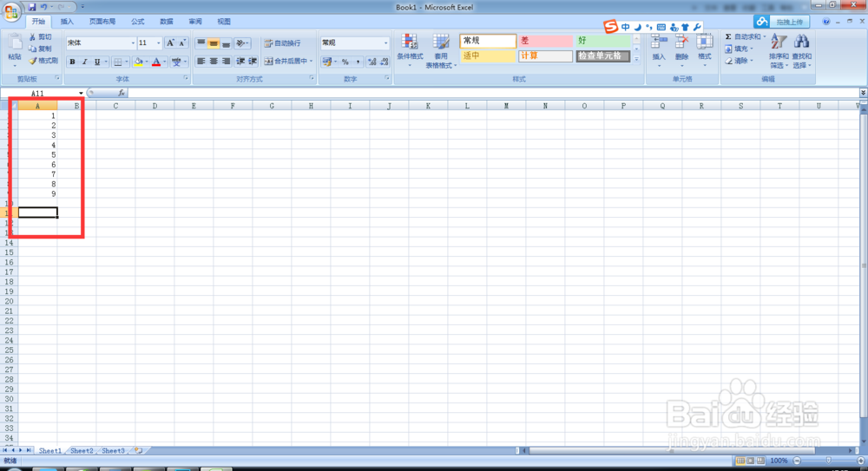868x471 pixels.
Task: Toggle italic formatting
Action: point(85,62)
